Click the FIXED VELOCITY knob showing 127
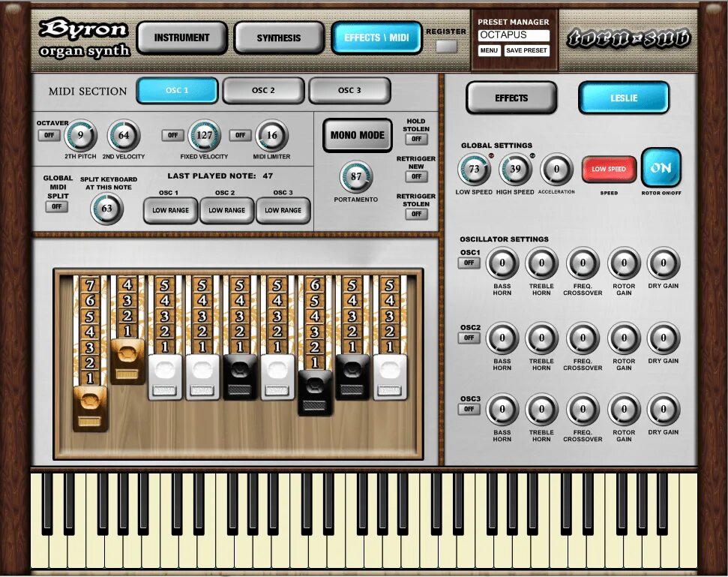The width and height of the screenshot is (728, 577). pyautogui.click(x=204, y=136)
